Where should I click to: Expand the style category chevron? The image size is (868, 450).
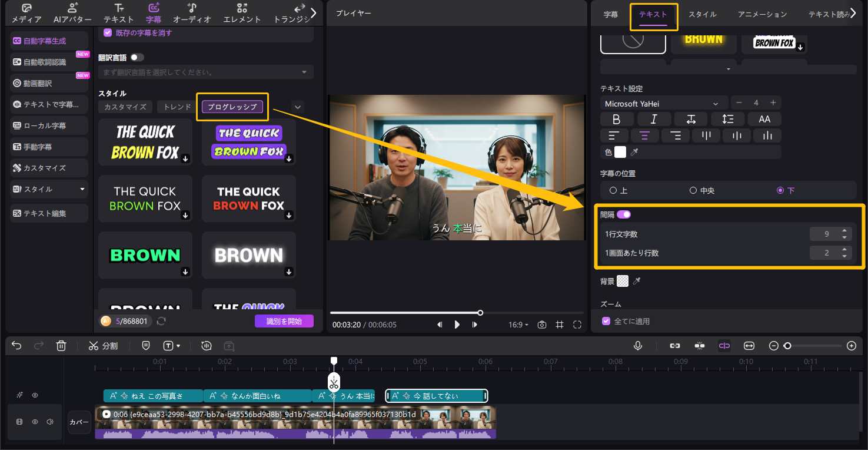click(298, 107)
